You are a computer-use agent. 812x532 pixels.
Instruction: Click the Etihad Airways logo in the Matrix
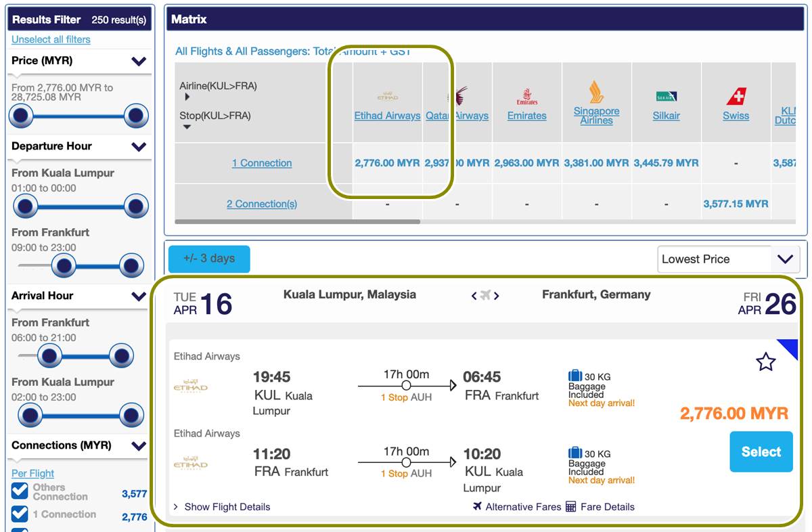click(387, 96)
